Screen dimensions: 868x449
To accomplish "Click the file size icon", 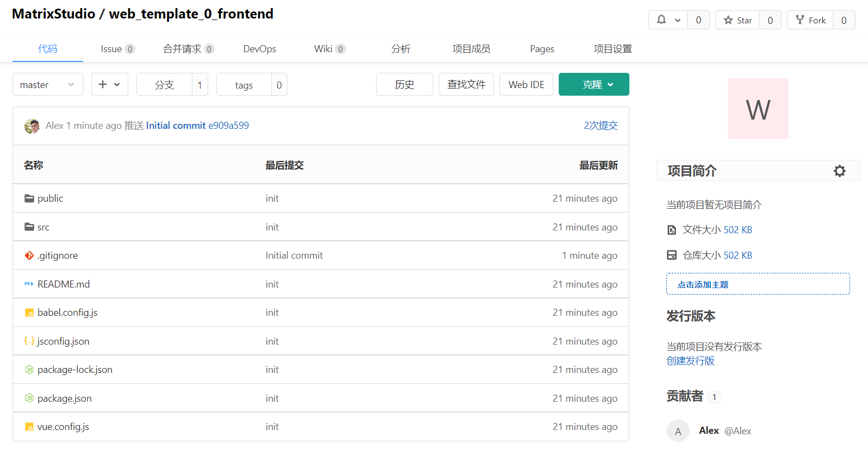I will pyautogui.click(x=672, y=230).
